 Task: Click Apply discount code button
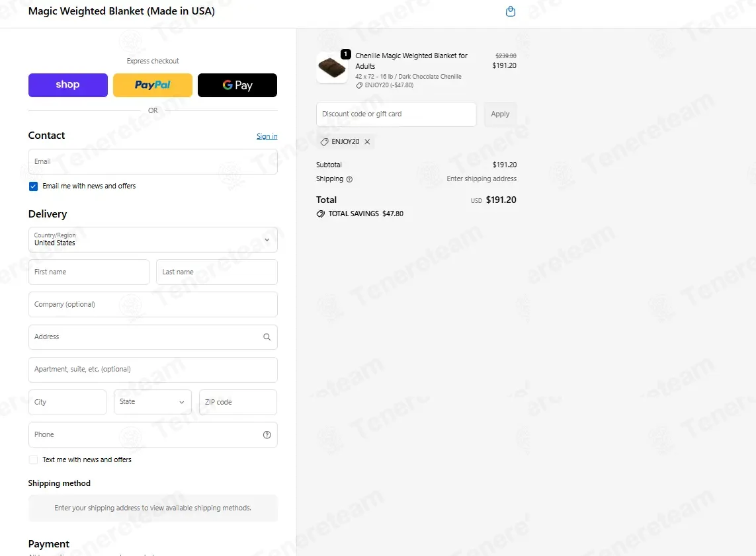[x=500, y=114]
